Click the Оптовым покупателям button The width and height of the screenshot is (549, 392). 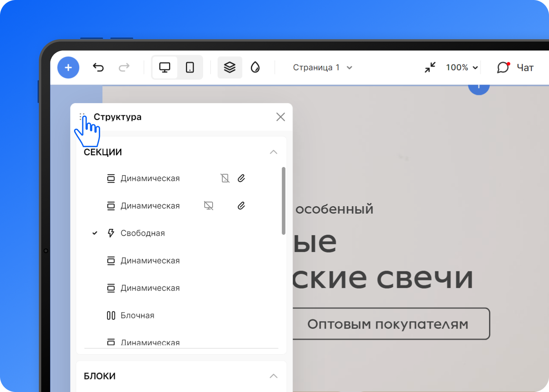click(387, 324)
